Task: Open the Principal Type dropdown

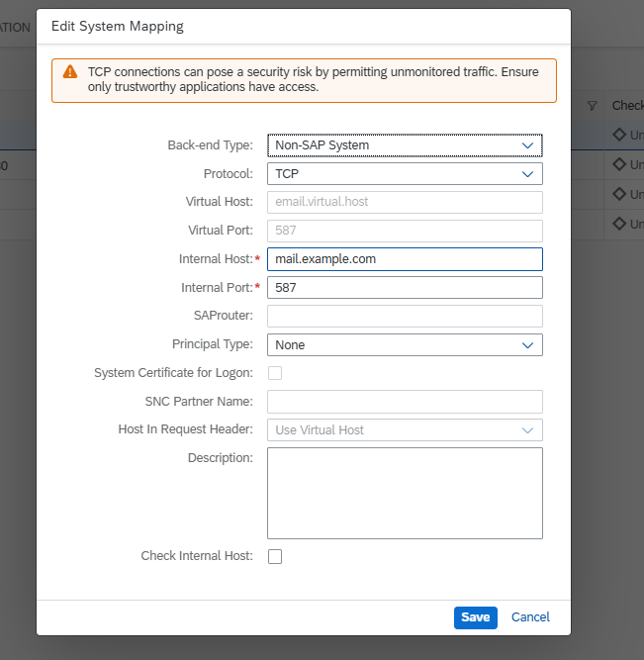Action: (405, 344)
